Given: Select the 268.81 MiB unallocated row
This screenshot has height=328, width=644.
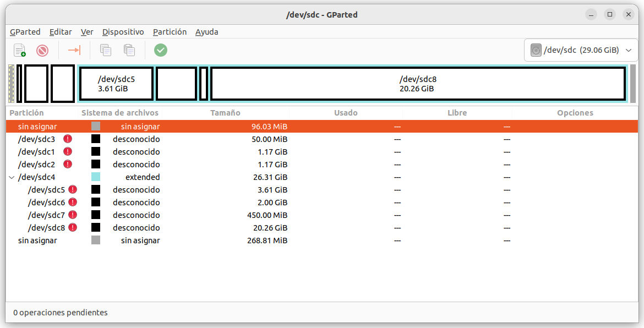Looking at the screenshot, I should (x=322, y=240).
